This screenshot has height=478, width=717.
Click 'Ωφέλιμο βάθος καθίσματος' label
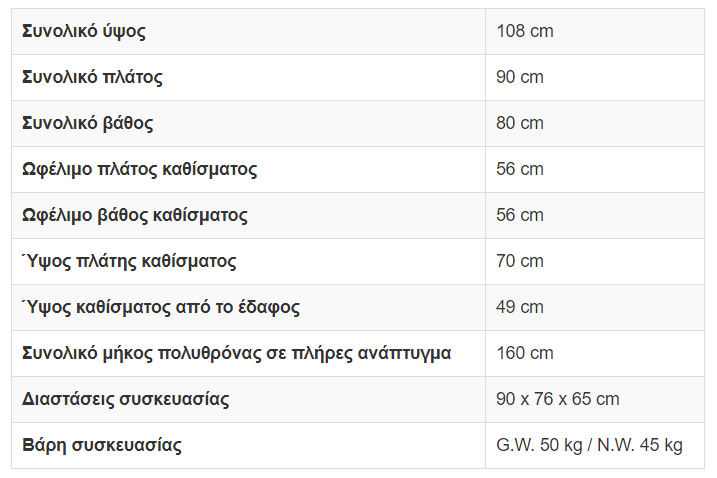point(135,215)
